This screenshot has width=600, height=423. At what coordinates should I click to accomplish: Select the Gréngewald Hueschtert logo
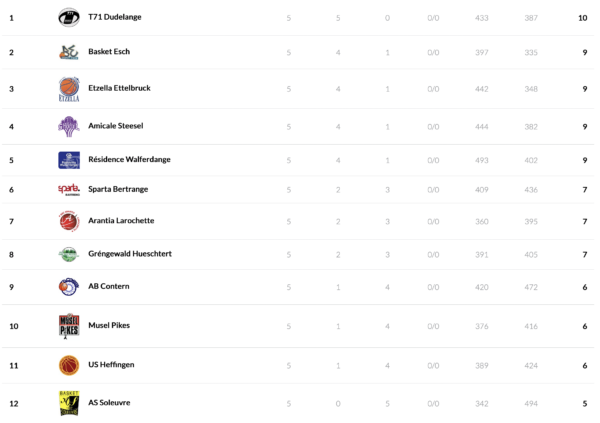pos(68,254)
